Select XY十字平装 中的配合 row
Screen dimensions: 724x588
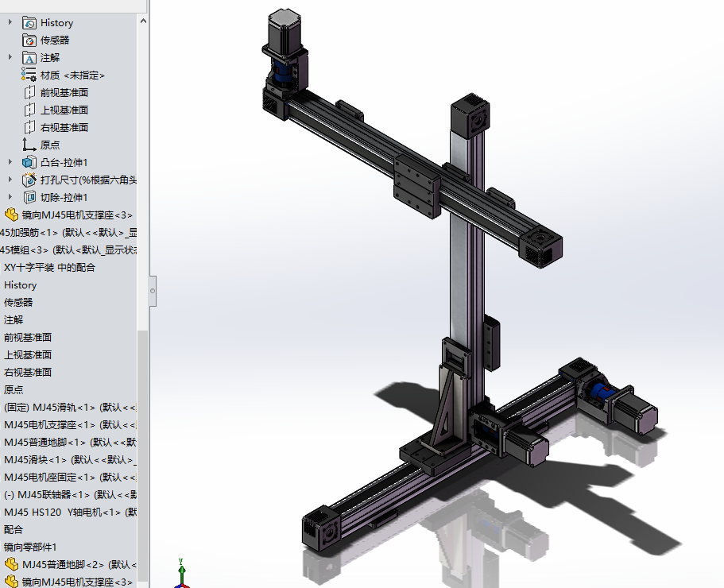[49, 268]
